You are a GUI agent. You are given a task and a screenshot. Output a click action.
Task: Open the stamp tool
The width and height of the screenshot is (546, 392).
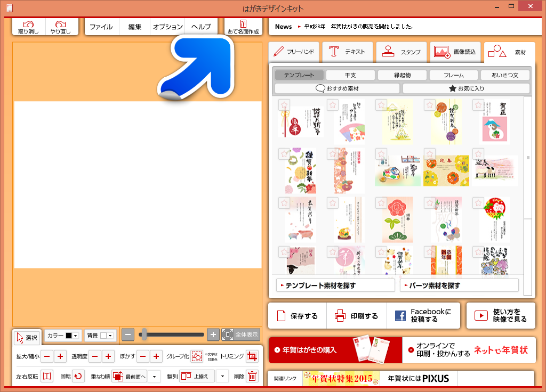(x=402, y=52)
